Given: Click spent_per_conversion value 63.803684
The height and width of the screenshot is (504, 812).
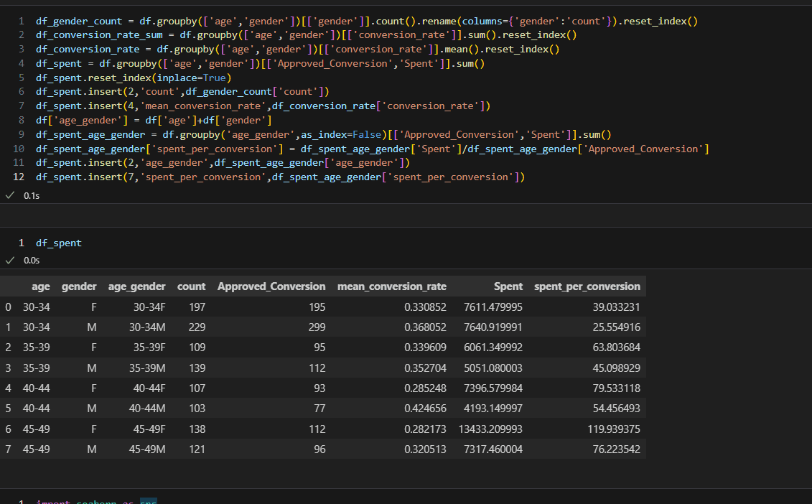Looking at the screenshot, I should point(616,347).
